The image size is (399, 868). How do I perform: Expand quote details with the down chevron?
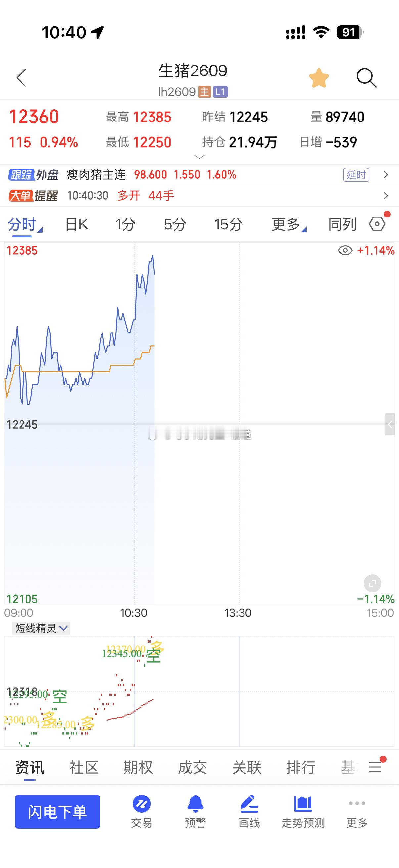[x=200, y=157]
